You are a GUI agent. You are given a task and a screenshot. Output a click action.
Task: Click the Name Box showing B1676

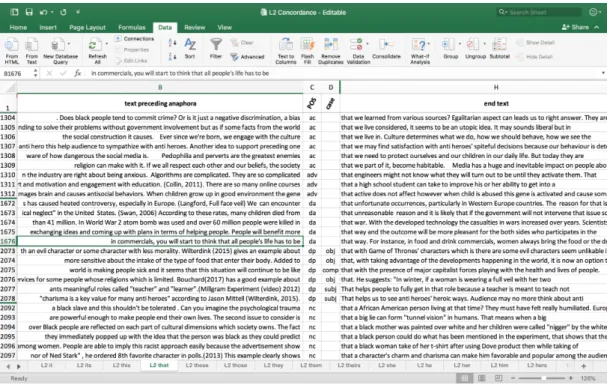(x=18, y=73)
